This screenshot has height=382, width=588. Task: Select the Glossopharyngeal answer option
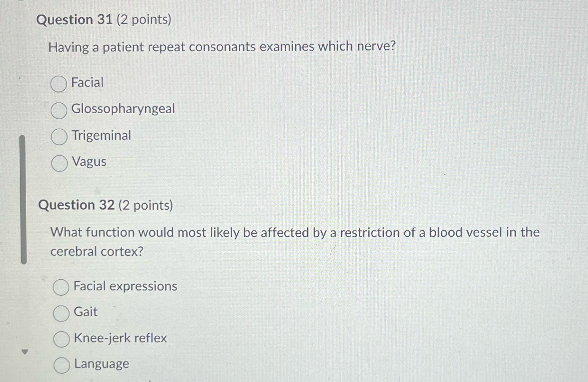tap(59, 110)
